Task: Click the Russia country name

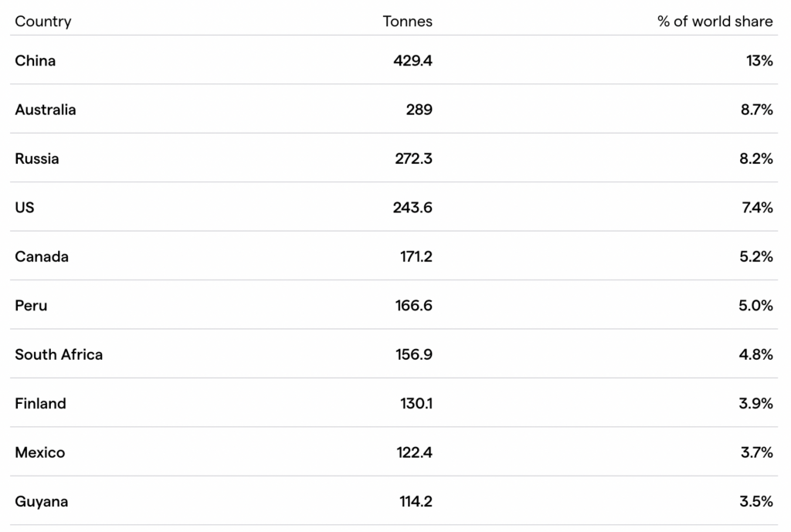Action: [37, 158]
